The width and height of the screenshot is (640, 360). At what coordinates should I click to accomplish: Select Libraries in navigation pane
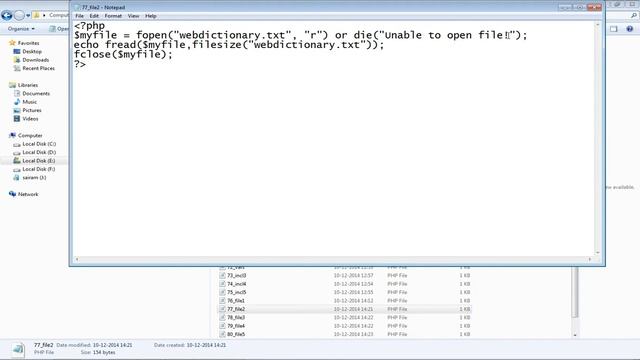[x=28, y=85]
